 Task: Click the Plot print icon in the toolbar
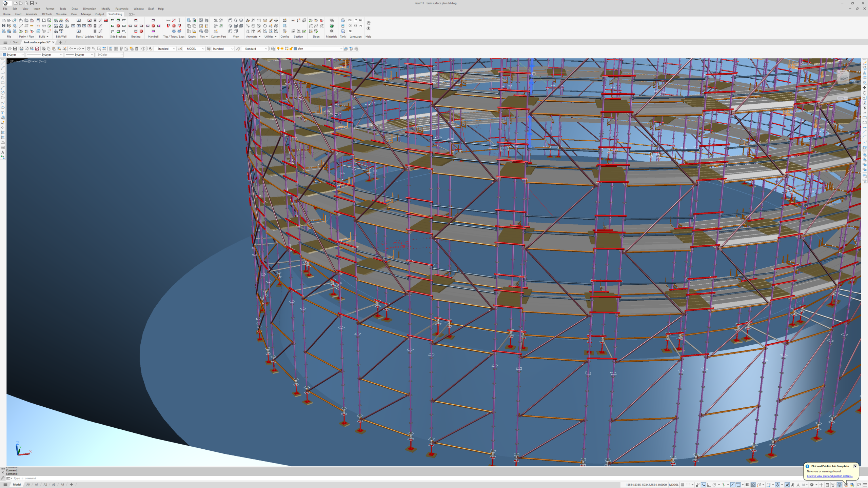pyautogui.click(x=21, y=49)
